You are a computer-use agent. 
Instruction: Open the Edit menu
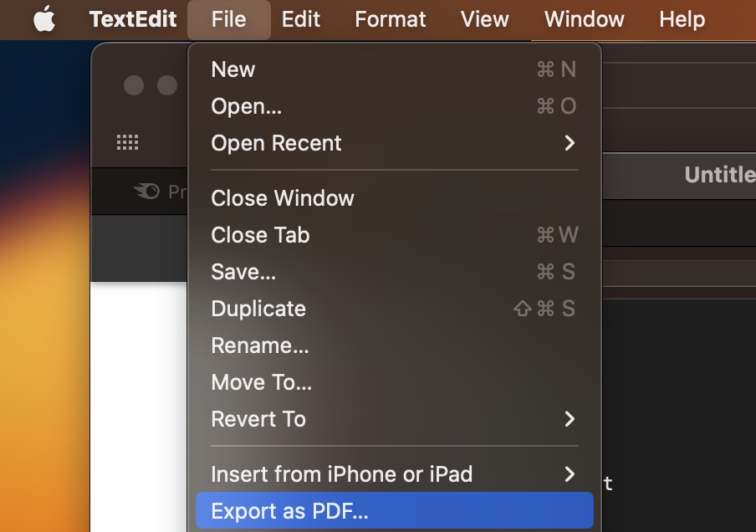click(300, 19)
